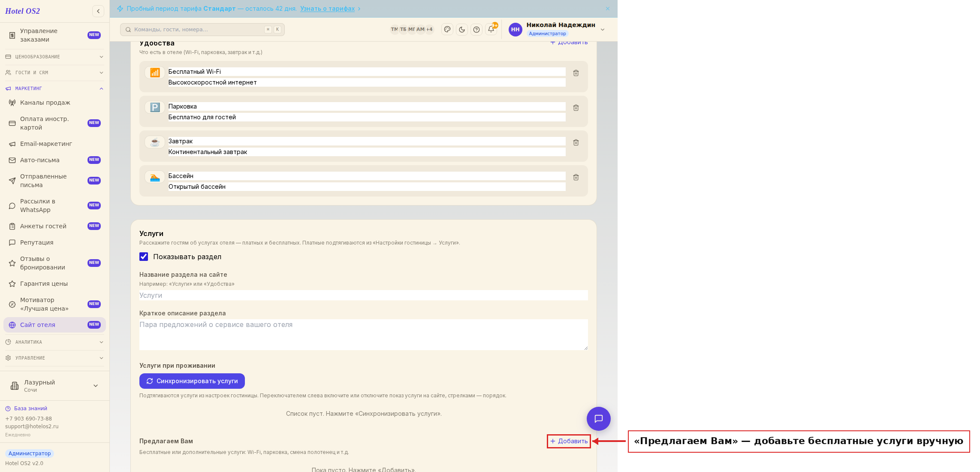Edit Краткое описание раздела textarea
Image resolution: width=980 pixels, height=472 pixels.
click(364, 335)
